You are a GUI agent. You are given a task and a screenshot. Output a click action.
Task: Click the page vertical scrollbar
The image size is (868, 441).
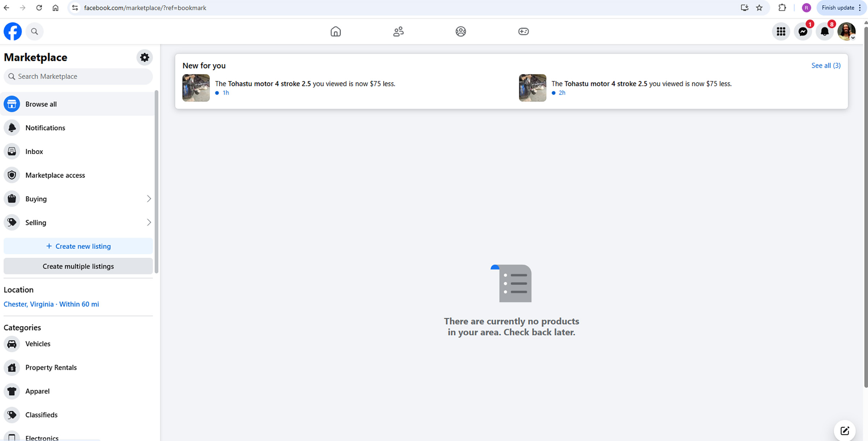[x=865, y=206]
